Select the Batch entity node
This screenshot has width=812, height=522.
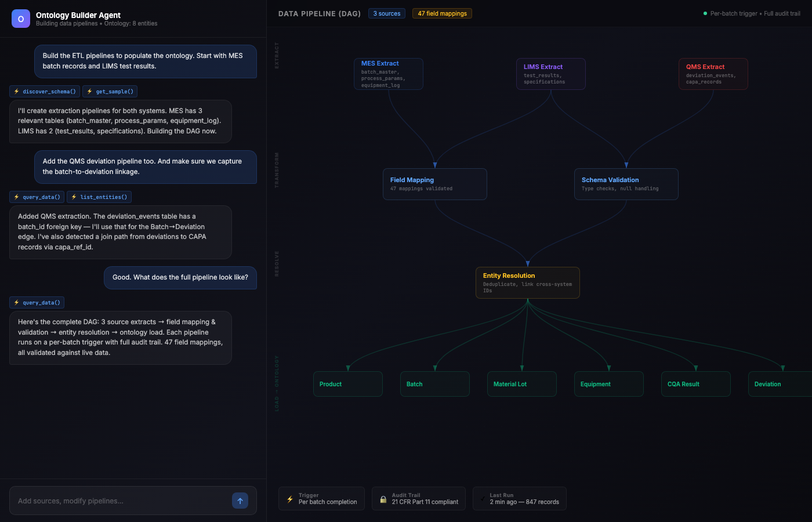(x=435, y=384)
